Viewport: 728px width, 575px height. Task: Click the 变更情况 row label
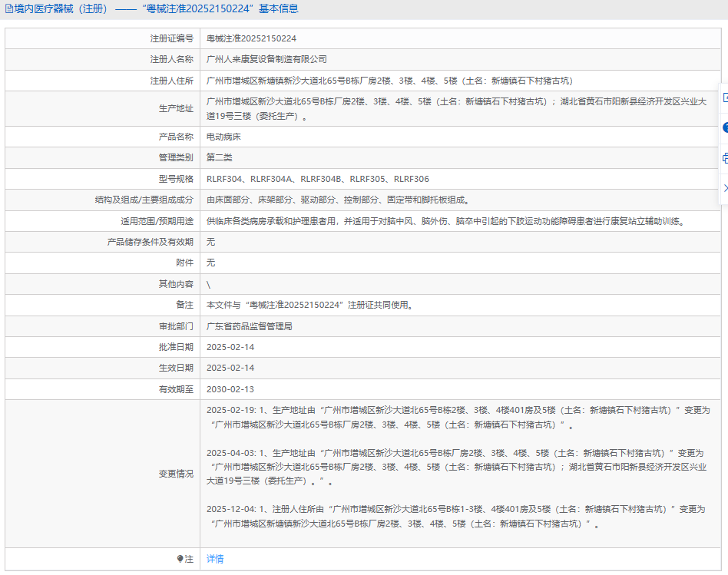point(176,474)
